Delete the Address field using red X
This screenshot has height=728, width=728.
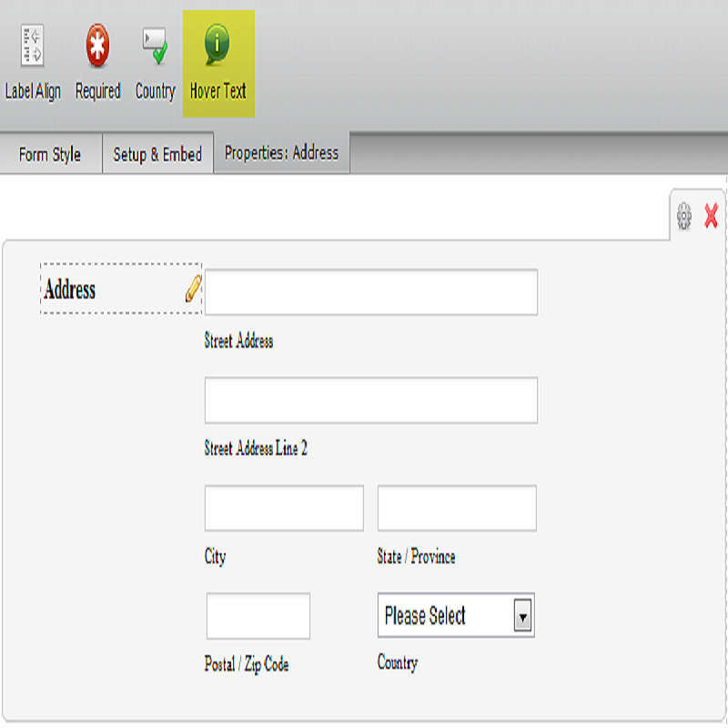[x=712, y=216]
